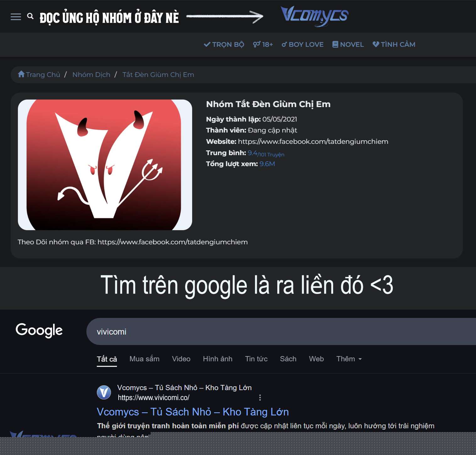
Task: Expand the Thêm dropdown
Action: pos(349,359)
